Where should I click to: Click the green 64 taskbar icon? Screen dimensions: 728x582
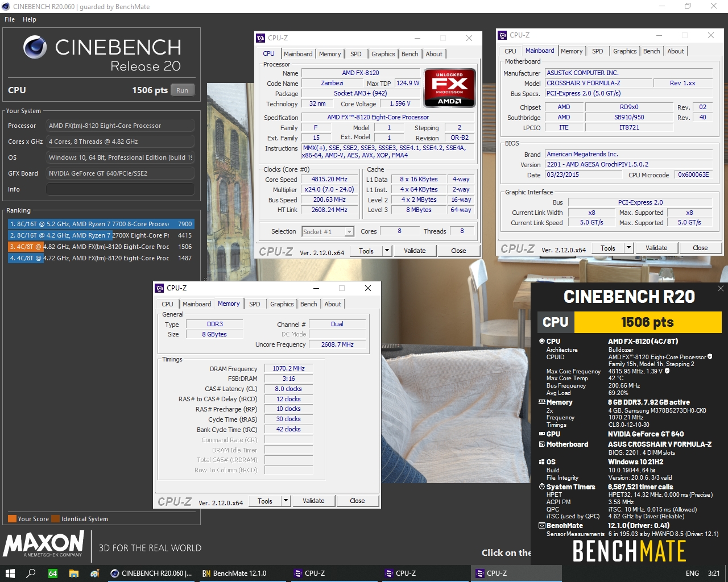point(53,573)
